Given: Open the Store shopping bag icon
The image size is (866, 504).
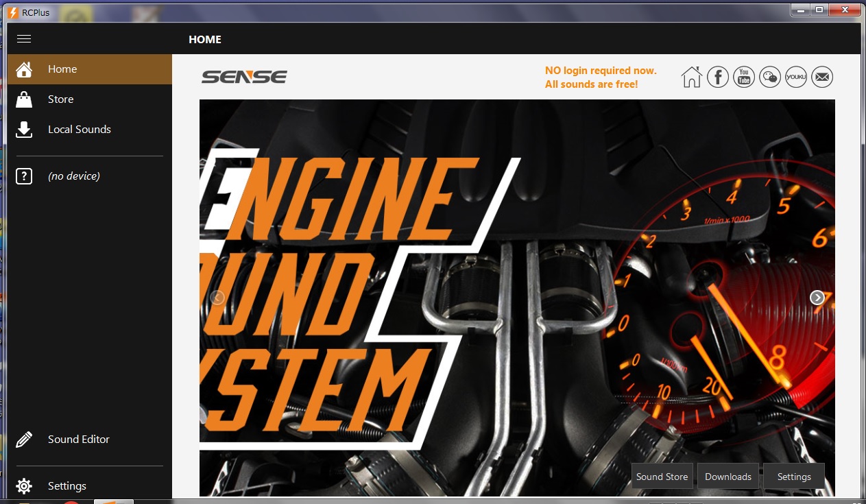Looking at the screenshot, I should click(24, 99).
